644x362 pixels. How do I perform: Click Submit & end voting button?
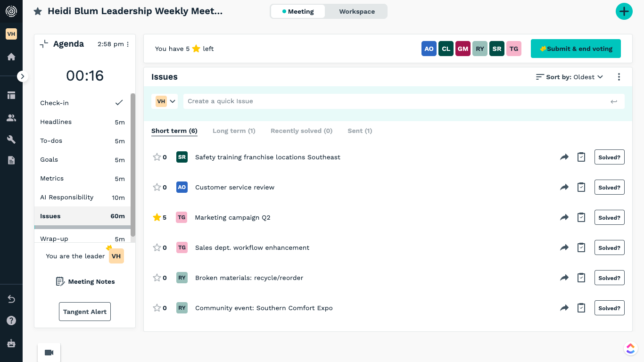click(x=576, y=49)
